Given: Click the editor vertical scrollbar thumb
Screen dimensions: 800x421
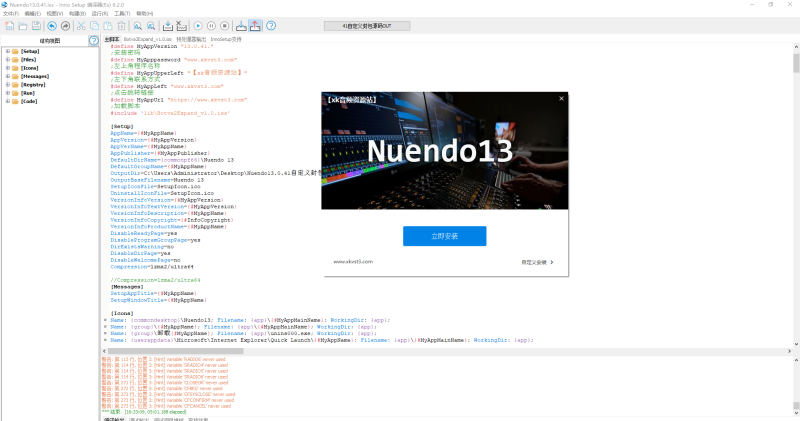Looking at the screenshot, I should pyautogui.click(x=796, y=63).
